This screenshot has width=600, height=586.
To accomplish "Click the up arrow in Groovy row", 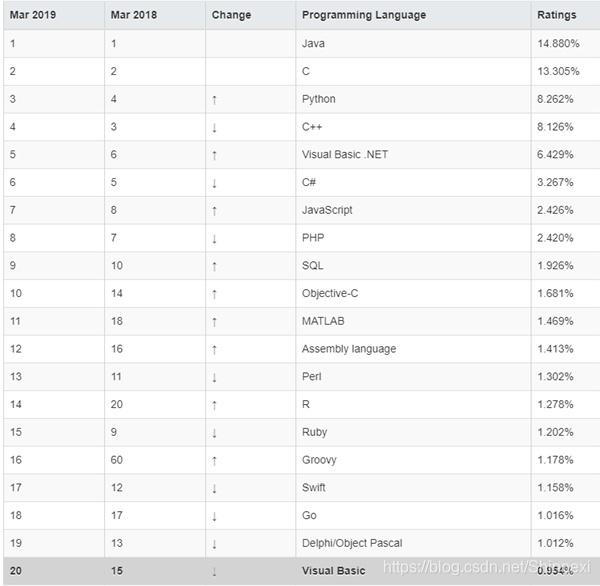I will pos(214,461).
